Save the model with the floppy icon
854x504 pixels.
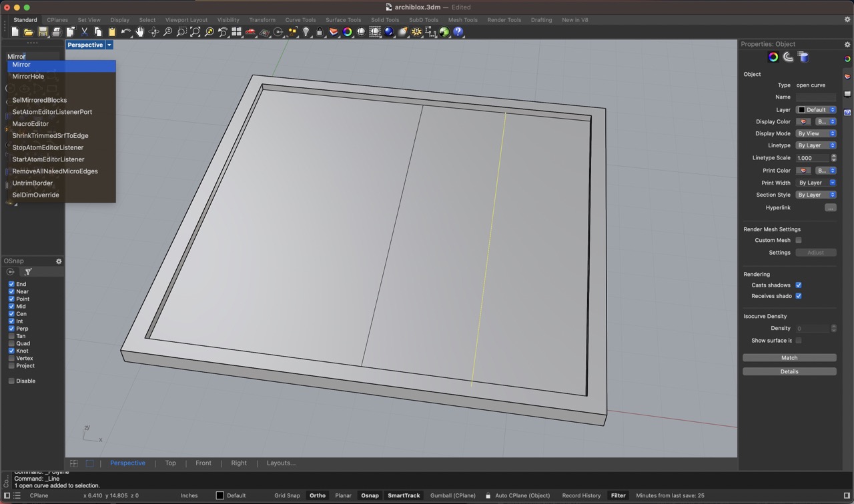coord(43,32)
